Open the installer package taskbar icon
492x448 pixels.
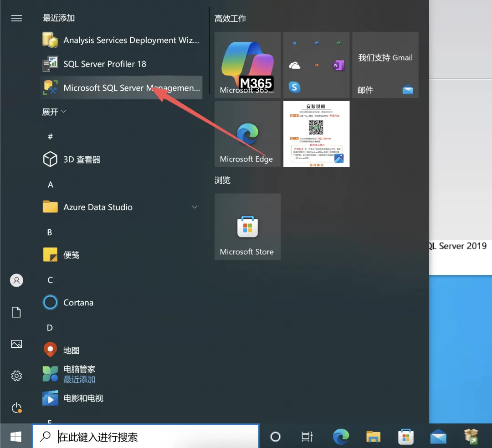click(471, 437)
